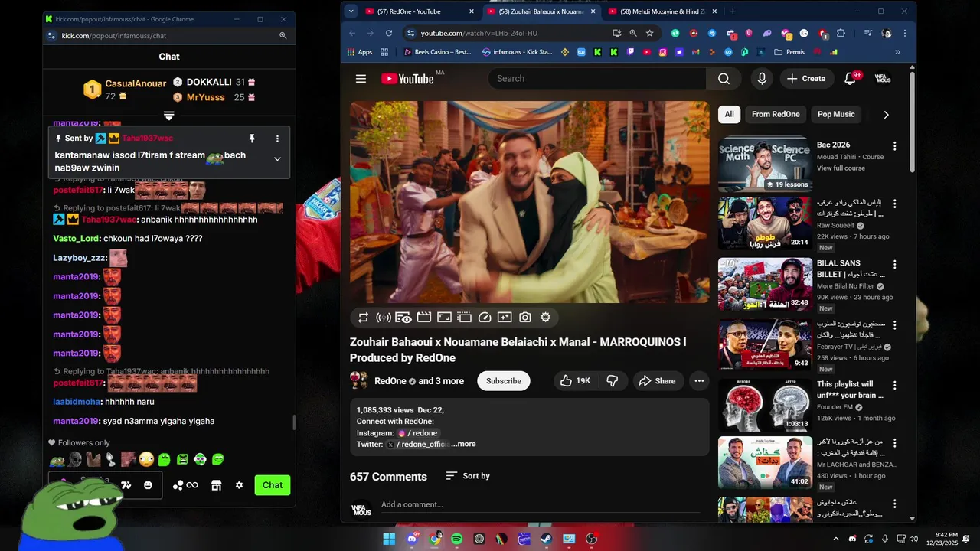Open the Kick chat settings gear

click(239, 485)
